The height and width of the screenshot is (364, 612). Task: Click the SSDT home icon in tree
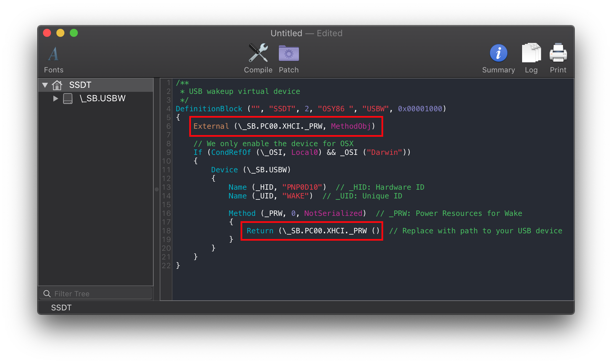pyautogui.click(x=57, y=85)
